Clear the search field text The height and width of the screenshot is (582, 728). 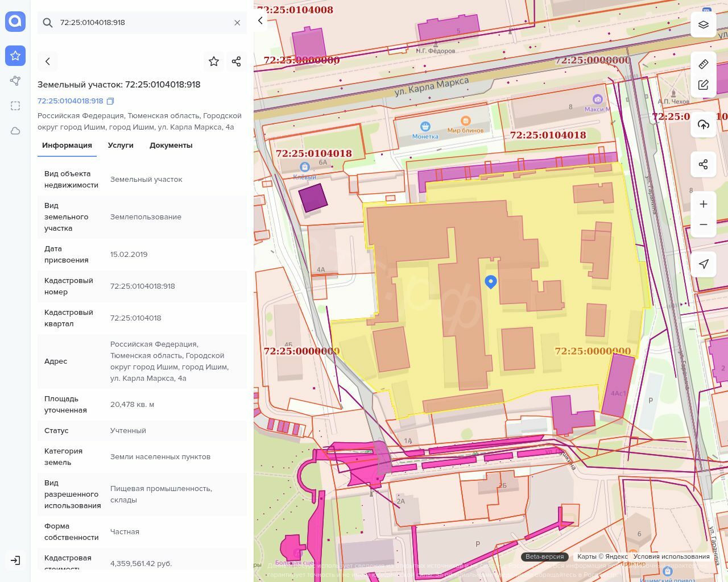tap(237, 23)
